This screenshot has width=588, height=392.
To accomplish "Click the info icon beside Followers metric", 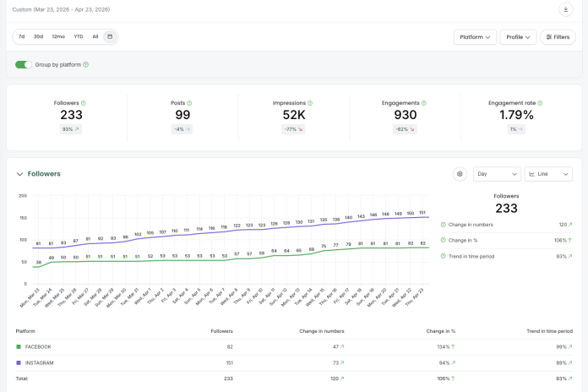I will click(x=84, y=103).
